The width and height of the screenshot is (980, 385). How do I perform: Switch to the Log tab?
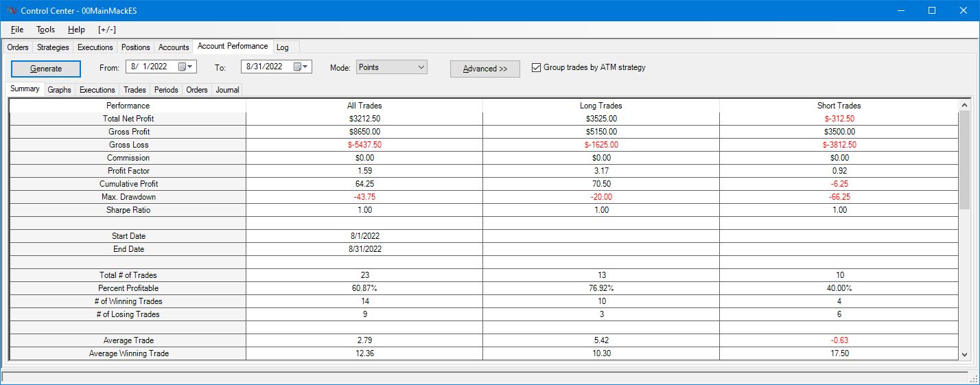coord(283,47)
